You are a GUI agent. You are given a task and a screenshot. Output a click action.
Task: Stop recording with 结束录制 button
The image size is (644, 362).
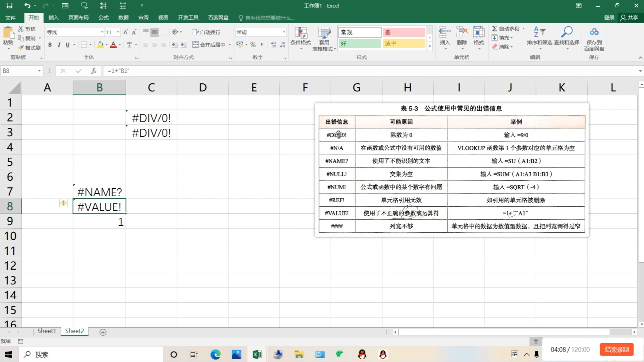coord(617,350)
